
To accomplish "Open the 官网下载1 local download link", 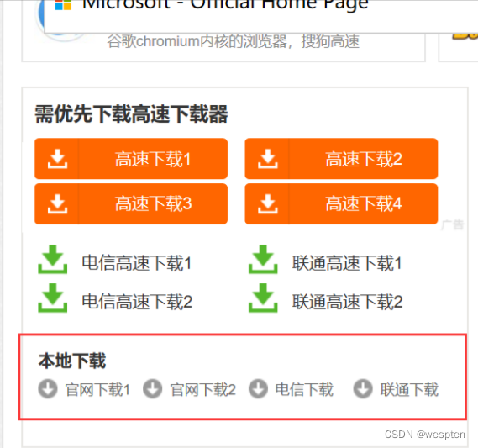I will click(x=97, y=390).
